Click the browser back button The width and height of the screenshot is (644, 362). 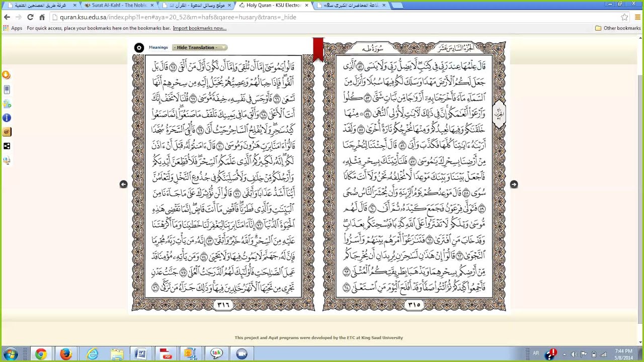[x=7, y=17]
